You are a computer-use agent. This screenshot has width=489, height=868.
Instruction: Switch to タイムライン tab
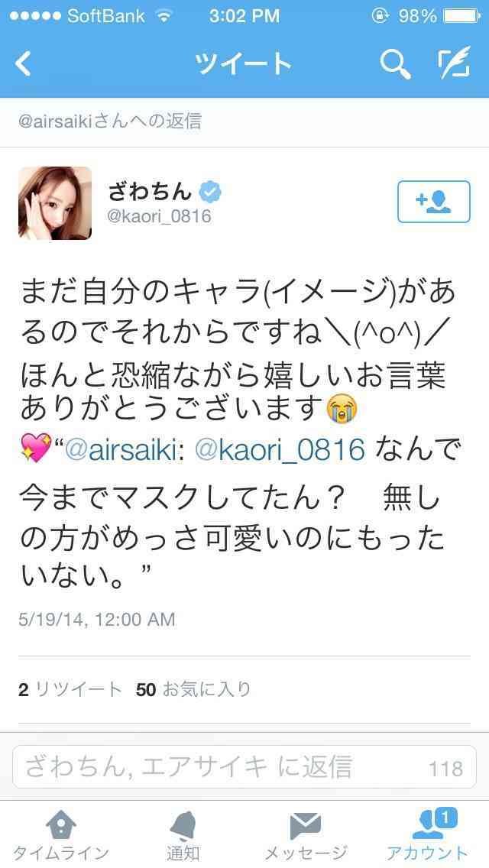61,837
